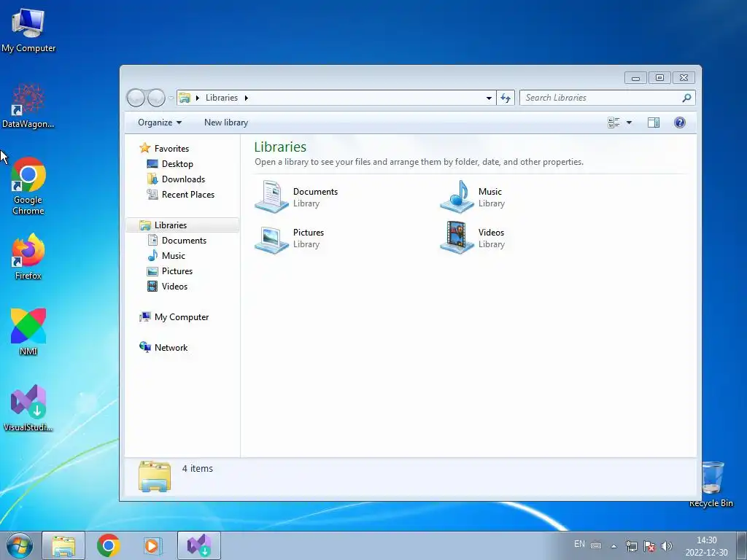
Task: Click the on-screen keyboard tray icon
Action: tap(596, 545)
